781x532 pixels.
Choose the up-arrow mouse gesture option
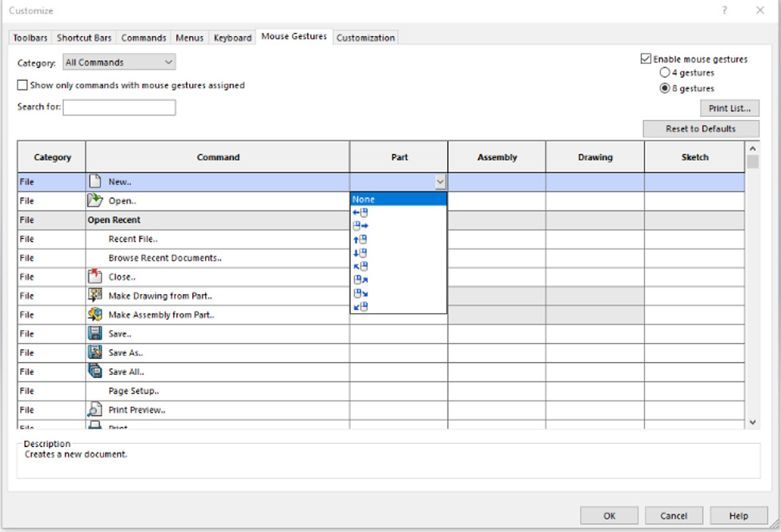(360, 240)
